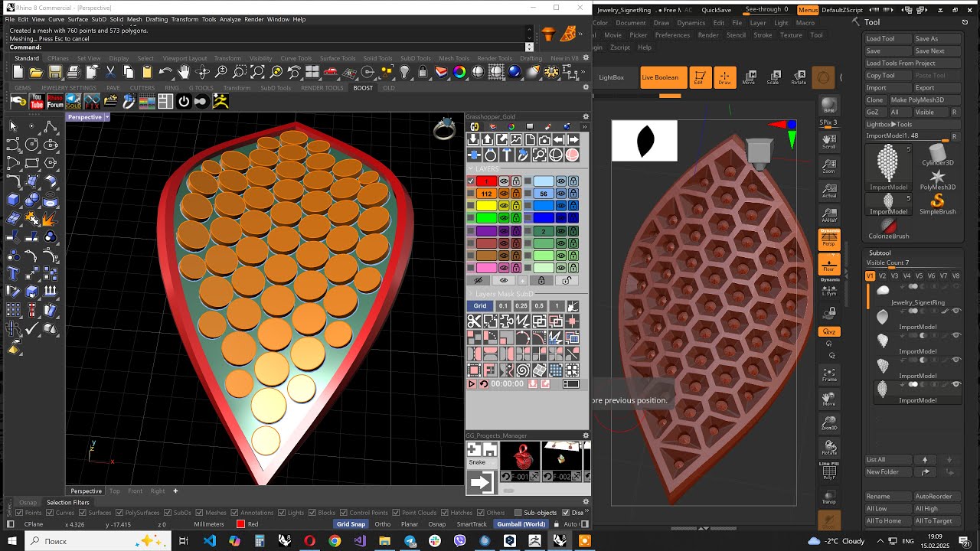This screenshot has height=551, width=980.
Task: Open GG_Progects_Manager panel gear options
Action: tap(586, 435)
